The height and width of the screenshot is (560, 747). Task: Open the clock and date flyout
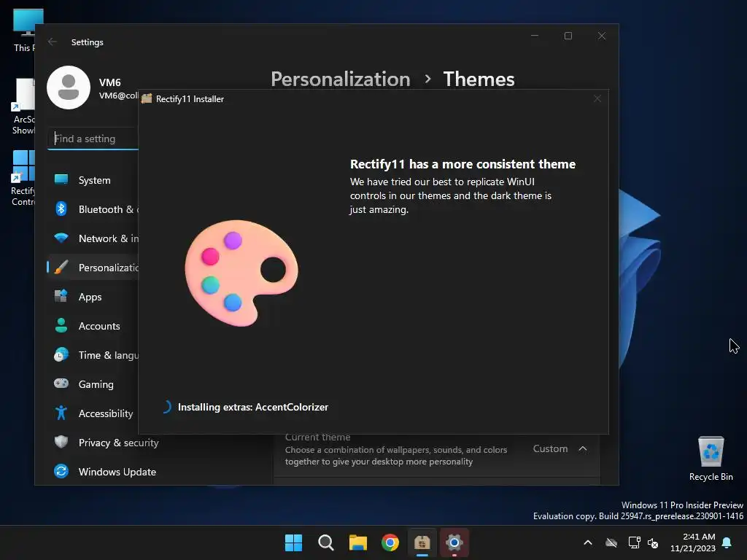pos(693,542)
